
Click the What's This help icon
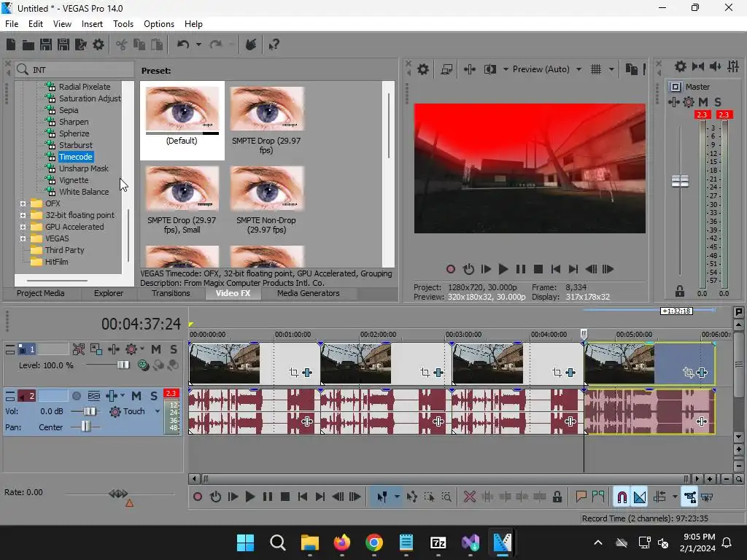click(274, 44)
